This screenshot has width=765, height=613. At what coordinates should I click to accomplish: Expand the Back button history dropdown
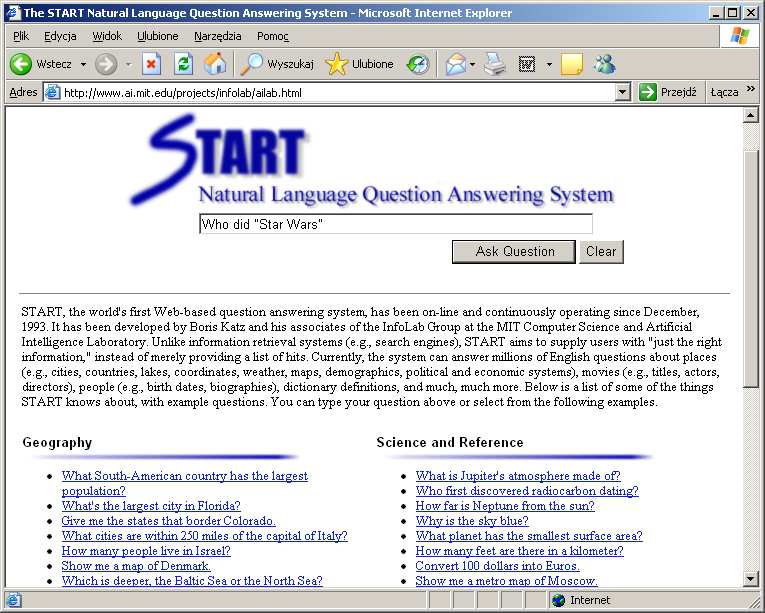pyautogui.click(x=83, y=64)
